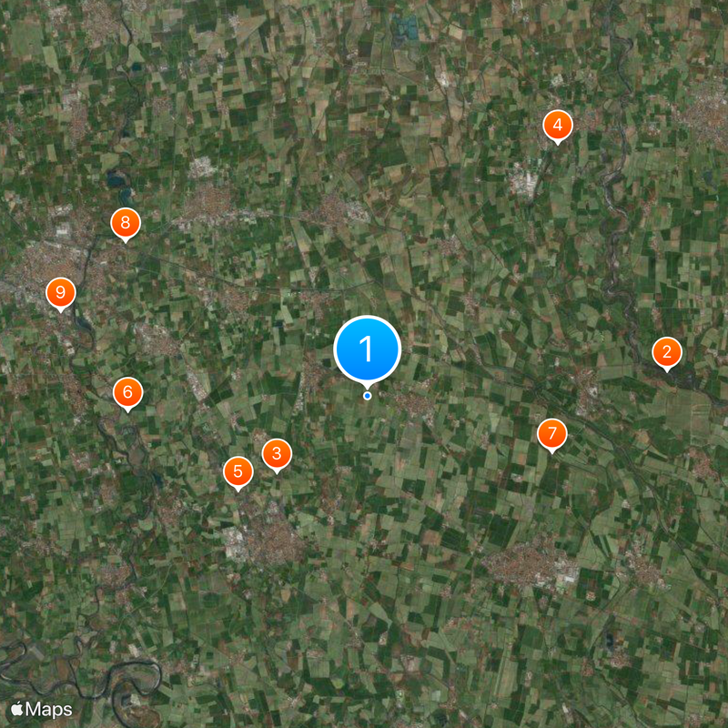Choose orange map pin number 6
The image size is (728, 728).
pyautogui.click(x=127, y=392)
